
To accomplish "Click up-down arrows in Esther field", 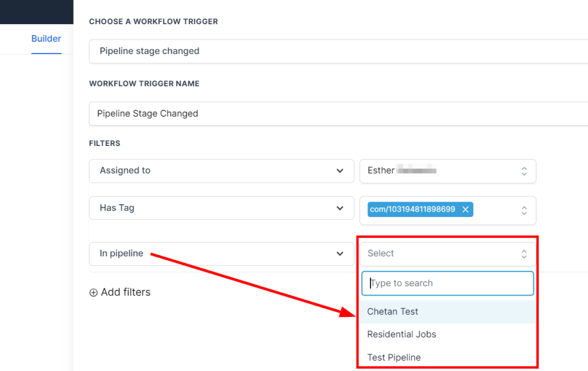I will (x=524, y=171).
